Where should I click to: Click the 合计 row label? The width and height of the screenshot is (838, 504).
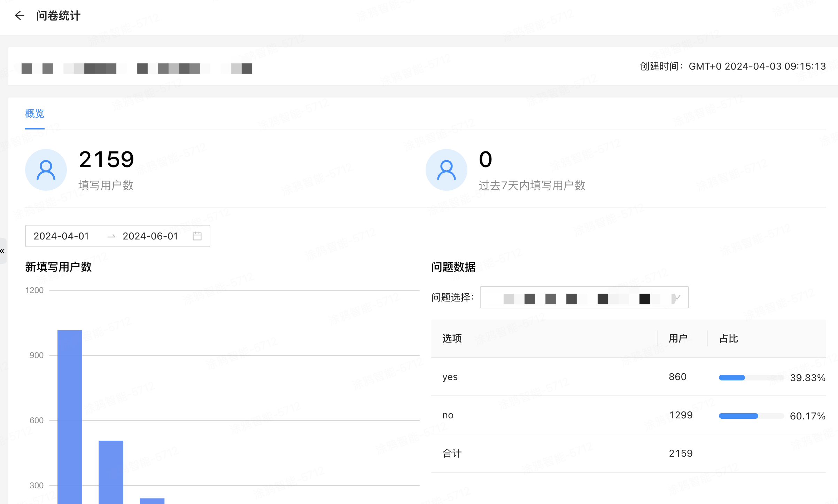pyautogui.click(x=452, y=453)
